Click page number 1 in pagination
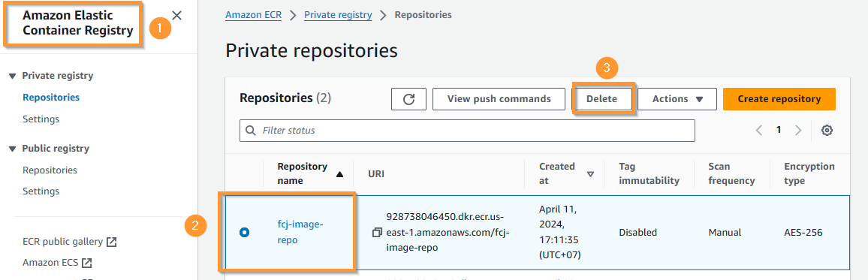The image size is (868, 280). (779, 130)
